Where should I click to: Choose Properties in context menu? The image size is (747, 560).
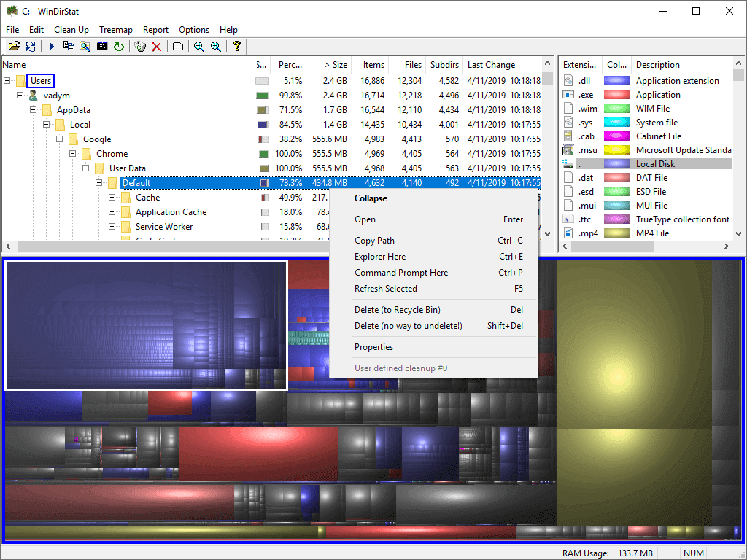point(434,346)
